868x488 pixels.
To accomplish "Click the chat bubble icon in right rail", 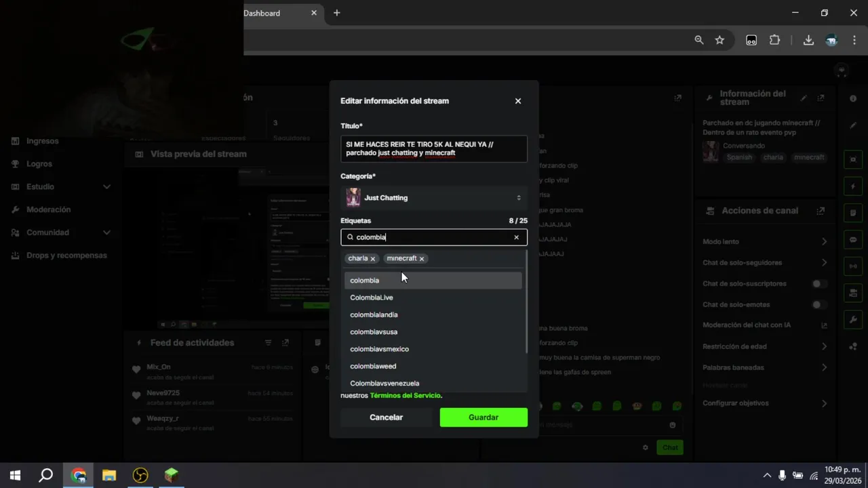I will point(853,240).
